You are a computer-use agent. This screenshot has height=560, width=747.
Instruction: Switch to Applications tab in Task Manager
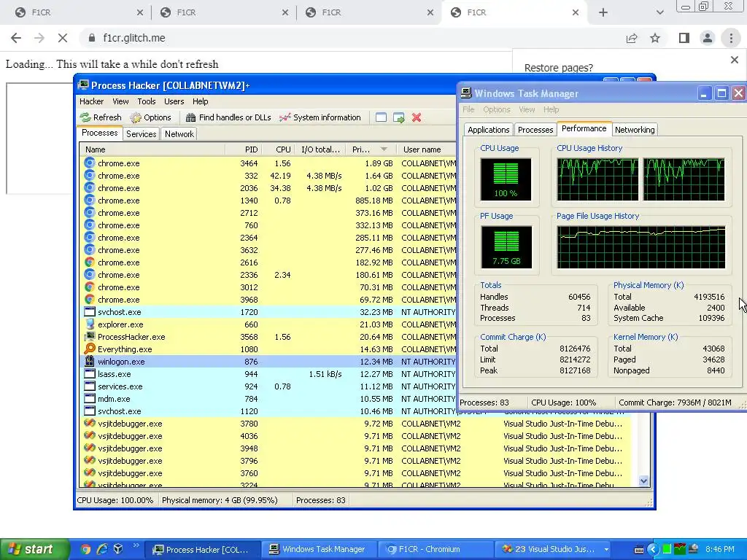click(488, 130)
